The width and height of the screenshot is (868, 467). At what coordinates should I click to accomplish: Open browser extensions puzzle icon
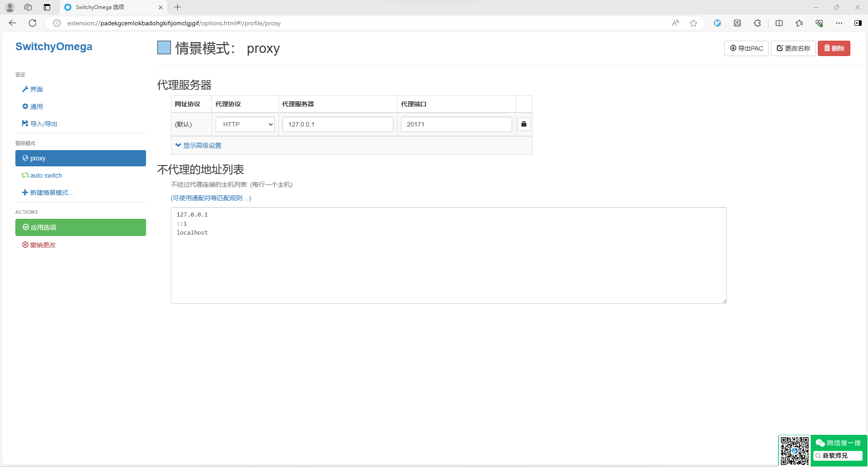[757, 23]
